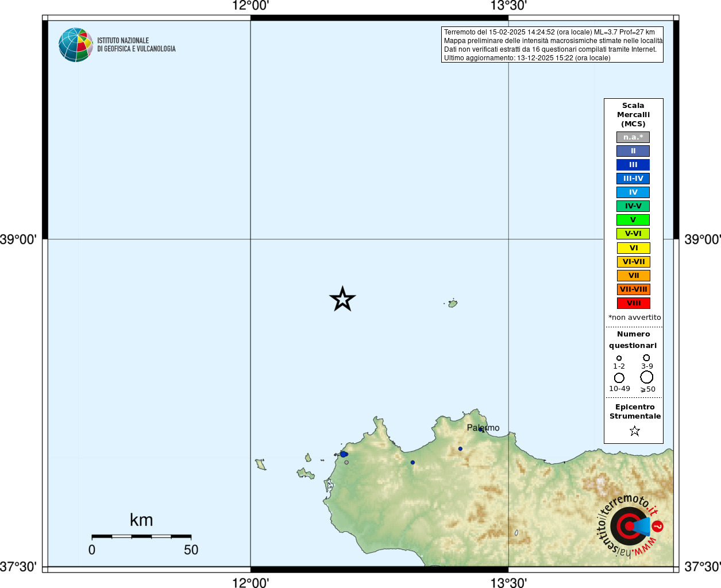Viewport: 721px width, 588px height.
Task: Choose the green V intensity swatch
Action: coord(633,220)
